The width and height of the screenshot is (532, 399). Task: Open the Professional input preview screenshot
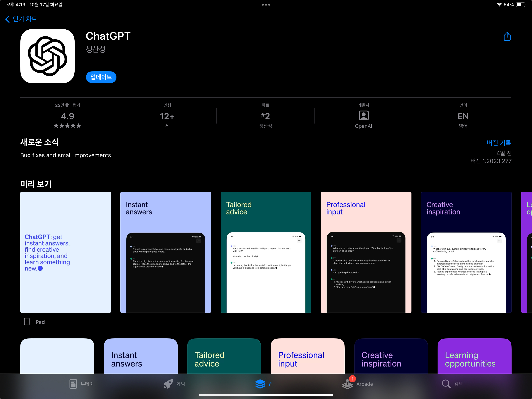click(366, 252)
